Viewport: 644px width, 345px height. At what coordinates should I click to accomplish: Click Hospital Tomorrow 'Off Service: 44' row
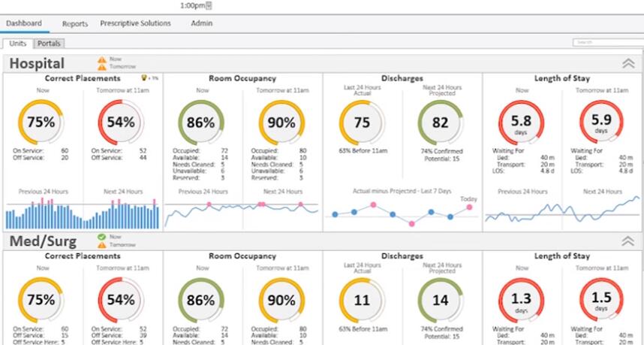click(x=119, y=158)
